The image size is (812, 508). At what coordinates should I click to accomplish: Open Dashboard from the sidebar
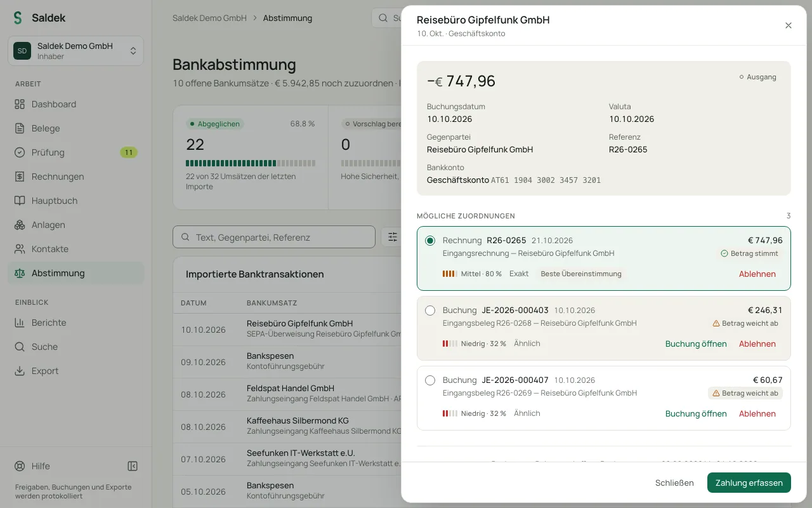coord(75,104)
